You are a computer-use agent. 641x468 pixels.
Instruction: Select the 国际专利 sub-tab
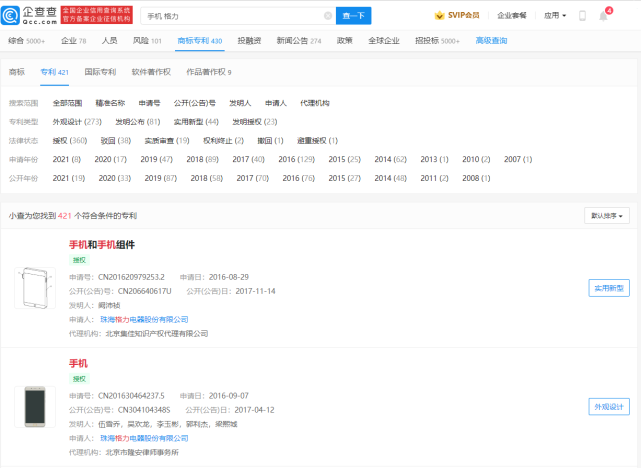(100, 72)
